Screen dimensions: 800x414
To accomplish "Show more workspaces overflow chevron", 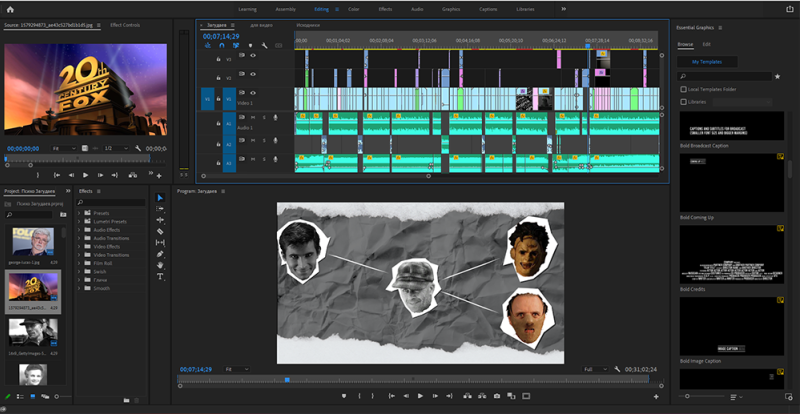I will tap(564, 9).
